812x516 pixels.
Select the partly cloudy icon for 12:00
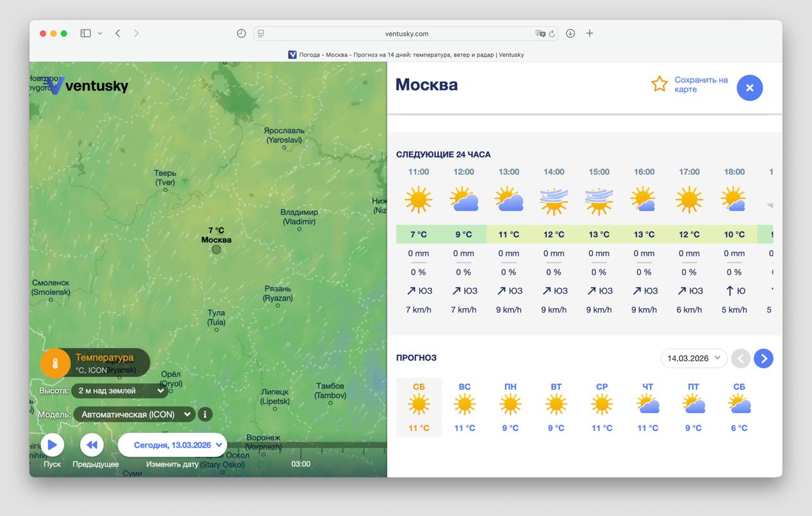463,198
